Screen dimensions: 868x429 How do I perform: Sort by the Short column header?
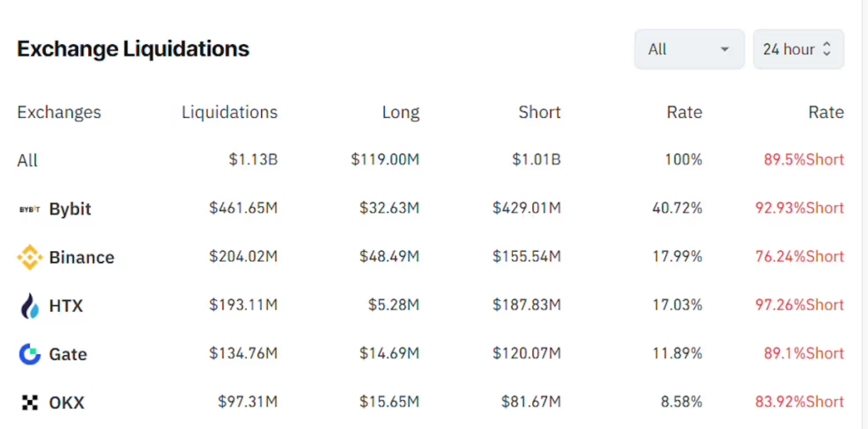tap(539, 112)
